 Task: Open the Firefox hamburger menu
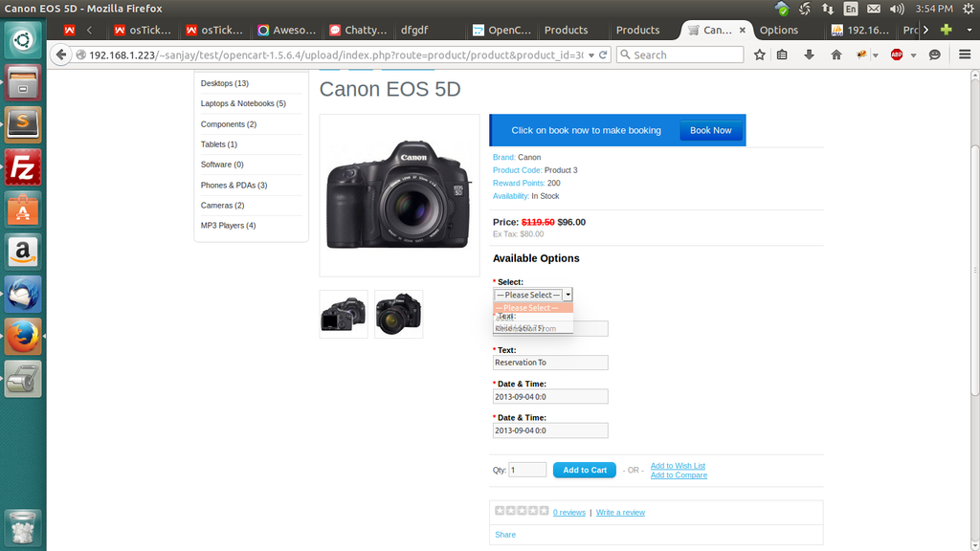[x=965, y=55]
